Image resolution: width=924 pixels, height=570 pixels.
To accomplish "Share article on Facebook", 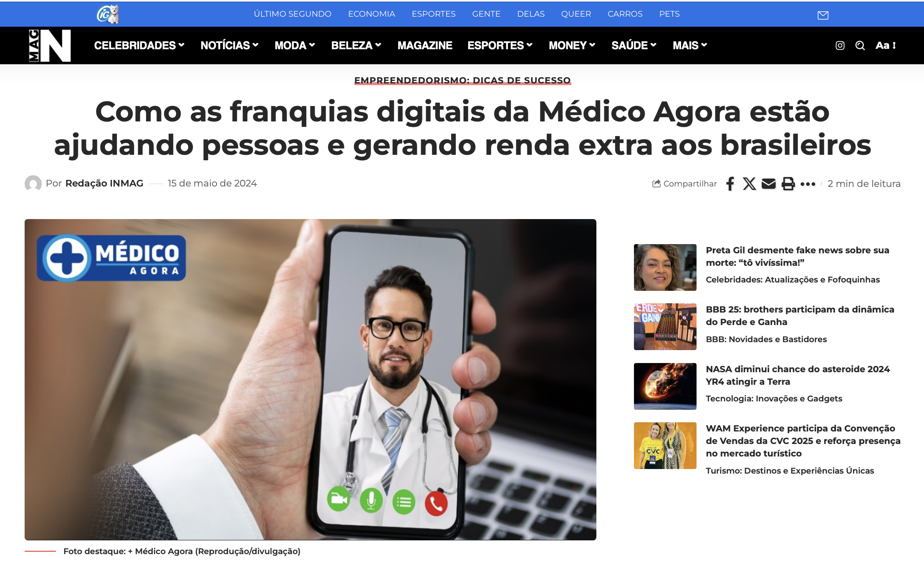I will click(730, 184).
